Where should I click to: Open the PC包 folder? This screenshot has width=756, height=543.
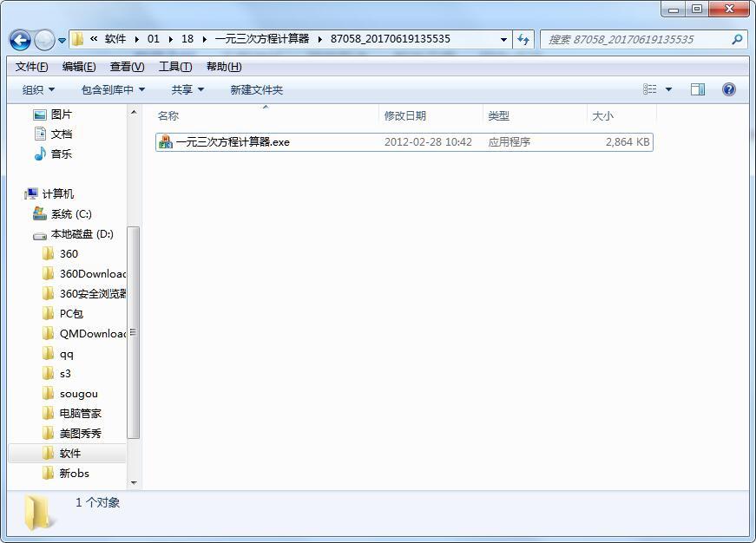pyautogui.click(x=63, y=314)
